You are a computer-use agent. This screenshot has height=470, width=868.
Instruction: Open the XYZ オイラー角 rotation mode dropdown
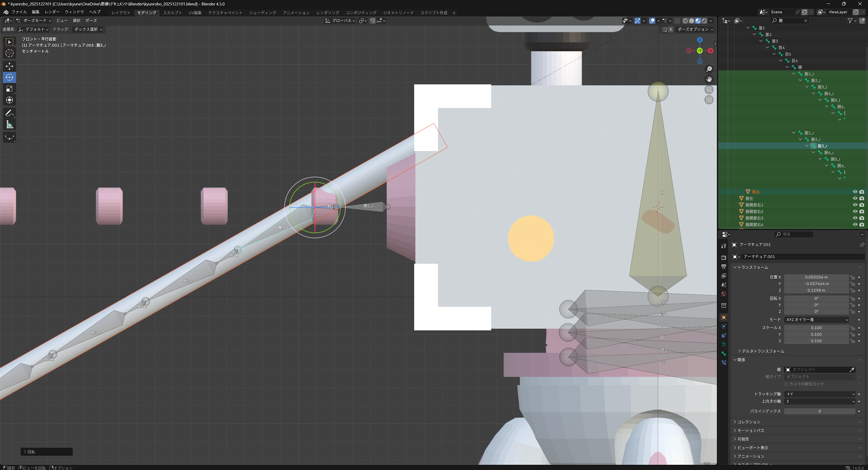817,320
